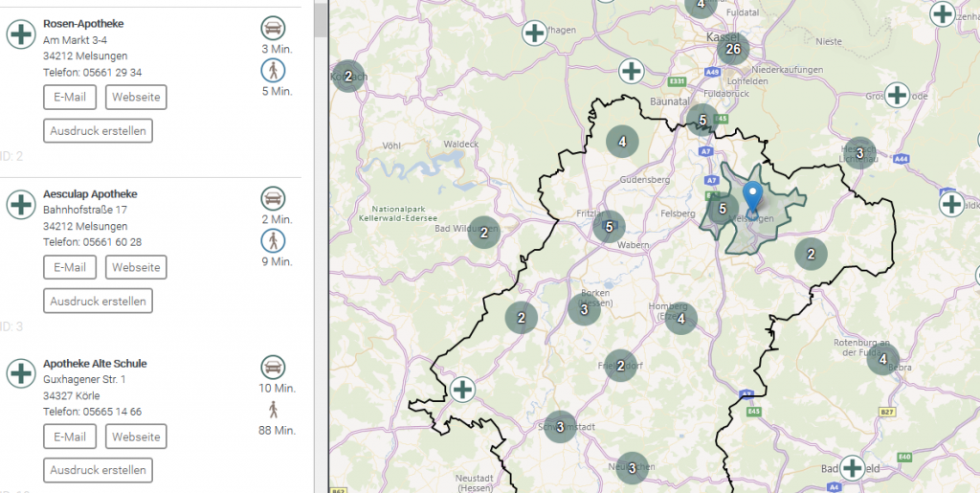Click the blue location pin at Melsungen

coord(754,197)
